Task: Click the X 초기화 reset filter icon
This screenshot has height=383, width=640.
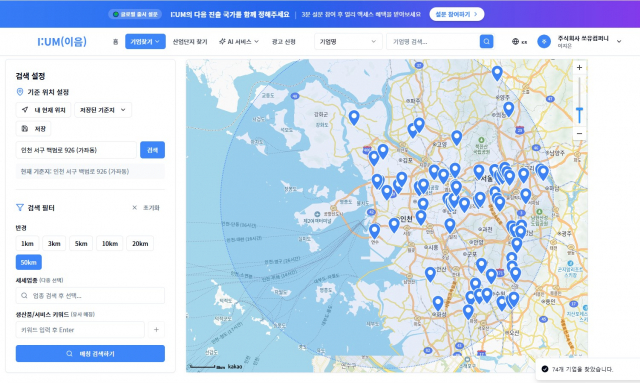Action: point(135,208)
